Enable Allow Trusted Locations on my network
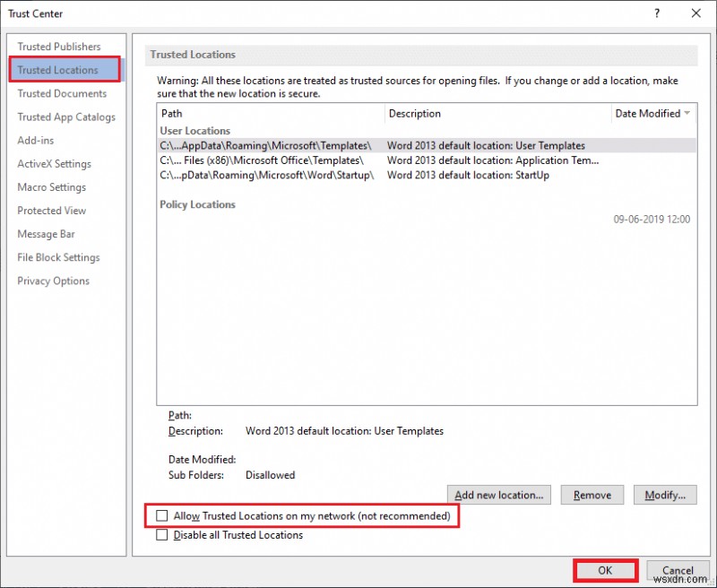 [162, 516]
